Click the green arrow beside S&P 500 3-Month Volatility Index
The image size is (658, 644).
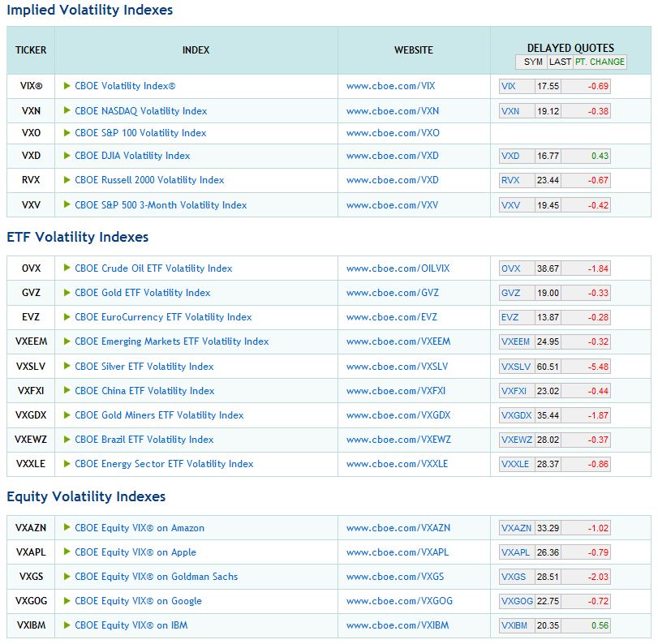pyautogui.click(x=67, y=204)
